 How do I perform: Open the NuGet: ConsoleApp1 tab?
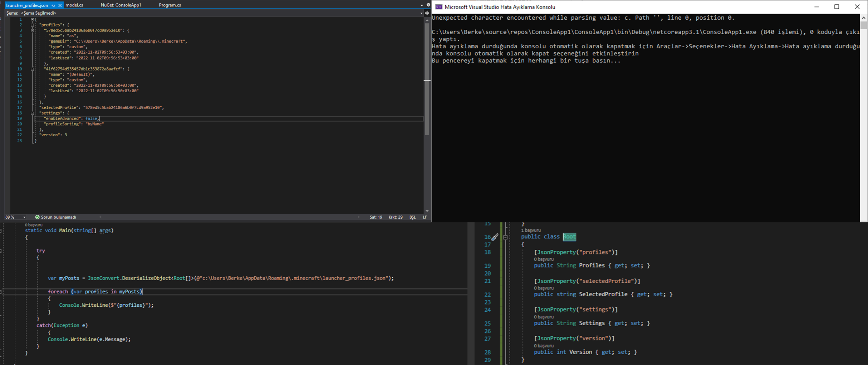[x=121, y=5]
